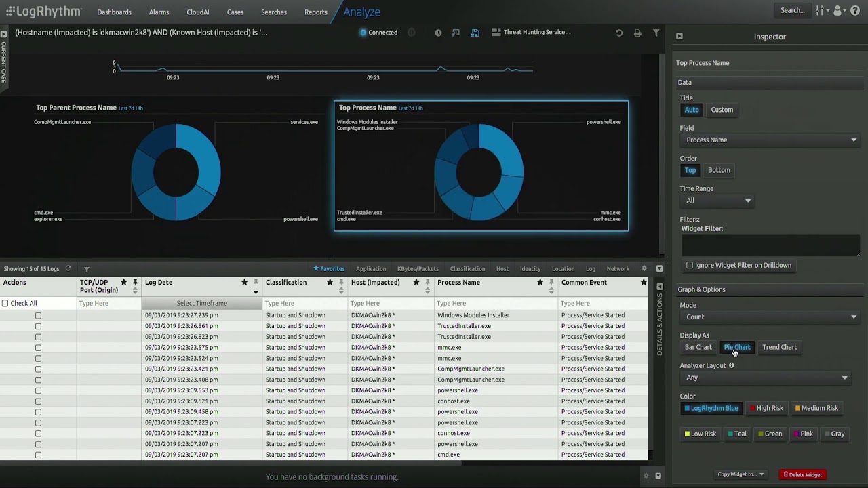Open the Dashboards menu
This screenshot has height=488, width=868.
(114, 12)
